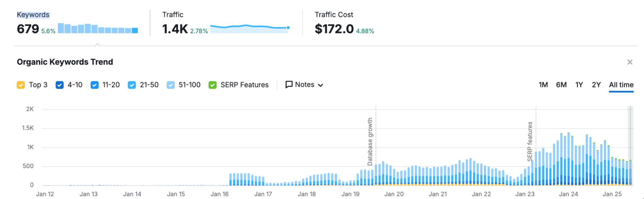Open the Keywords metric label
This screenshot has width=644, height=199.
click(x=33, y=15)
